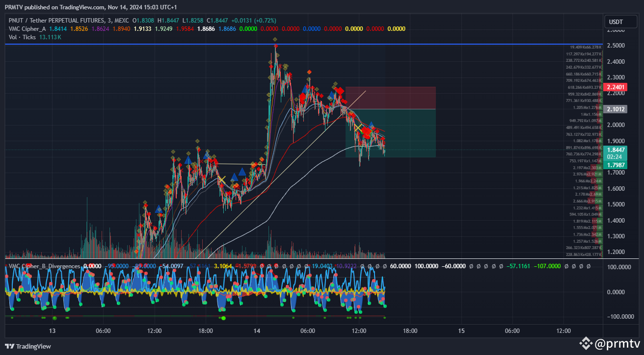Click the orange Cipher_A value 1.8526
The width and height of the screenshot is (644, 355).
[80, 29]
